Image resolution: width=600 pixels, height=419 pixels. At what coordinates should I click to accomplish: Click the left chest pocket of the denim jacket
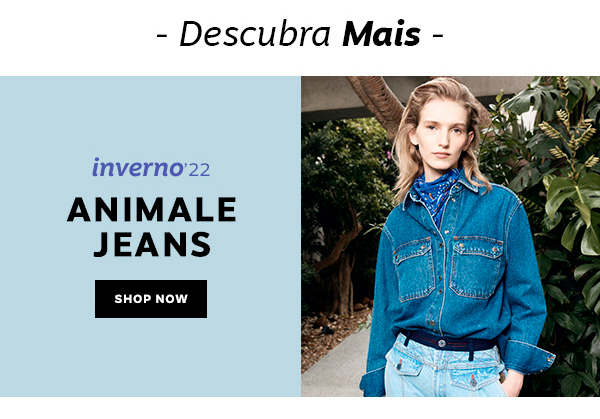pyautogui.click(x=415, y=269)
